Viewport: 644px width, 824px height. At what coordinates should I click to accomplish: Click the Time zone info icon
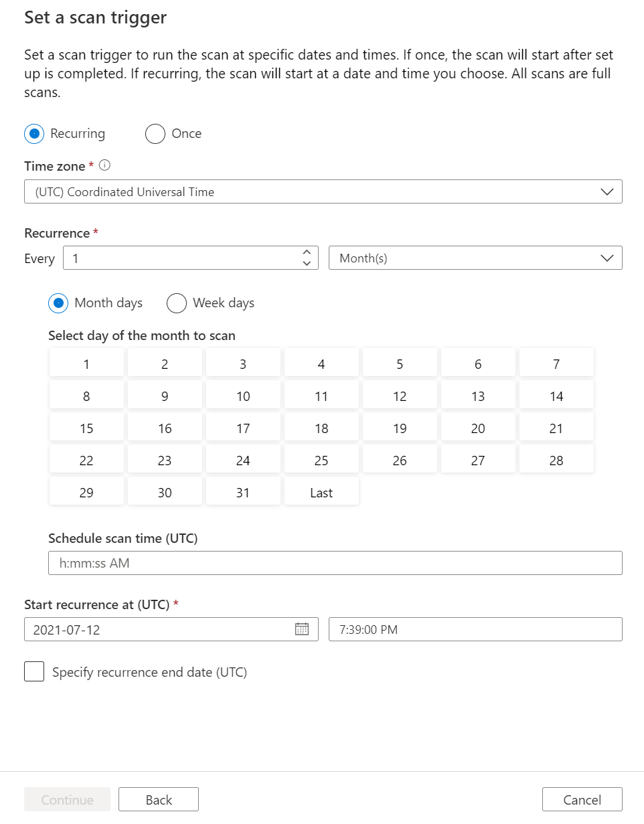click(x=104, y=165)
